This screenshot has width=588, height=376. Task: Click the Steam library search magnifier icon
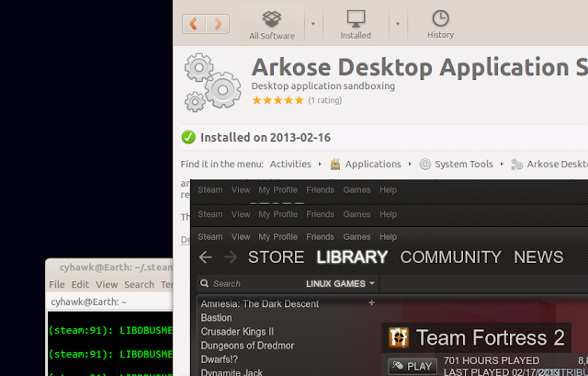(x=204, y=283)
